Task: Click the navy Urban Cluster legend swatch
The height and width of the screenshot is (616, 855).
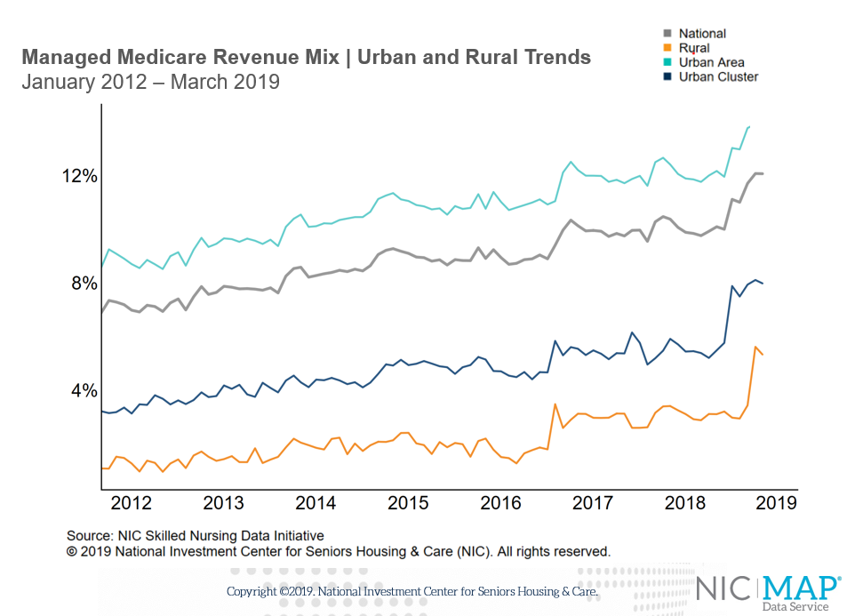Action: (667, 76)
